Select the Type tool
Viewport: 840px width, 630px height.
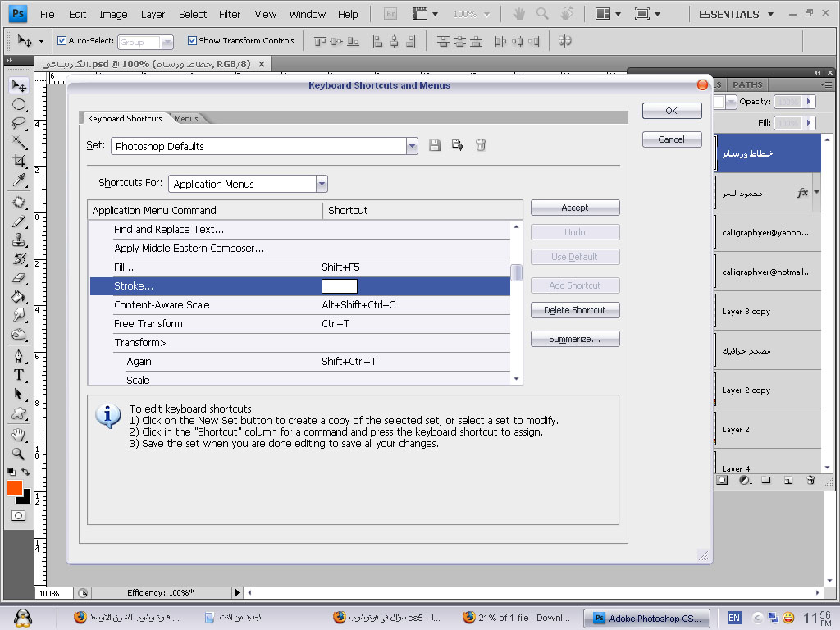pyautogui.click(x=19, y=375)
